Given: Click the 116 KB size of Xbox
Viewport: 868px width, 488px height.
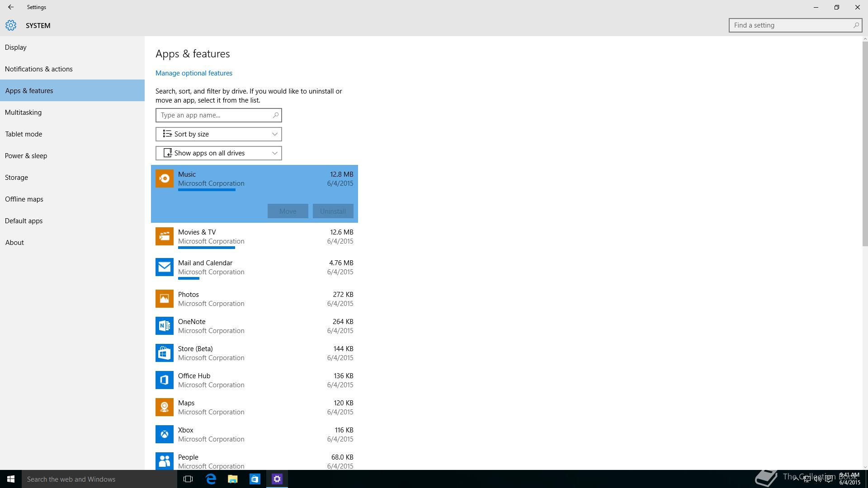Looking at the screenshot, I should coord(344,430).
